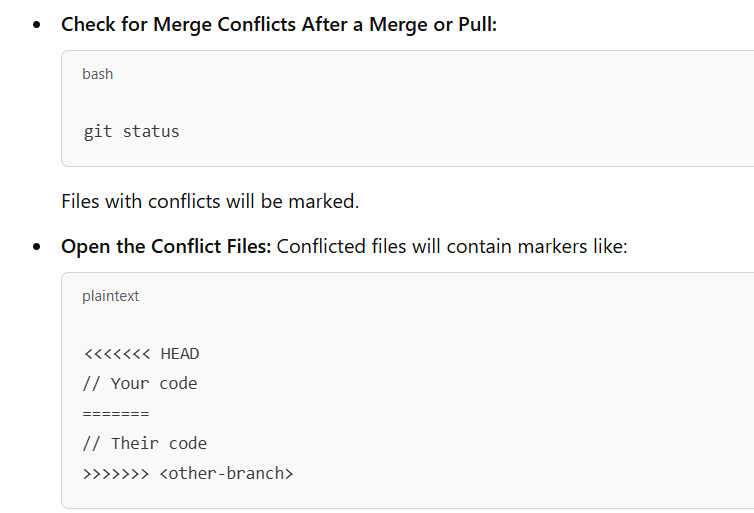Click the word "conflicts" in the "Files with" sentence
Screen dimensions: 754x513
(x=184, y=201)
